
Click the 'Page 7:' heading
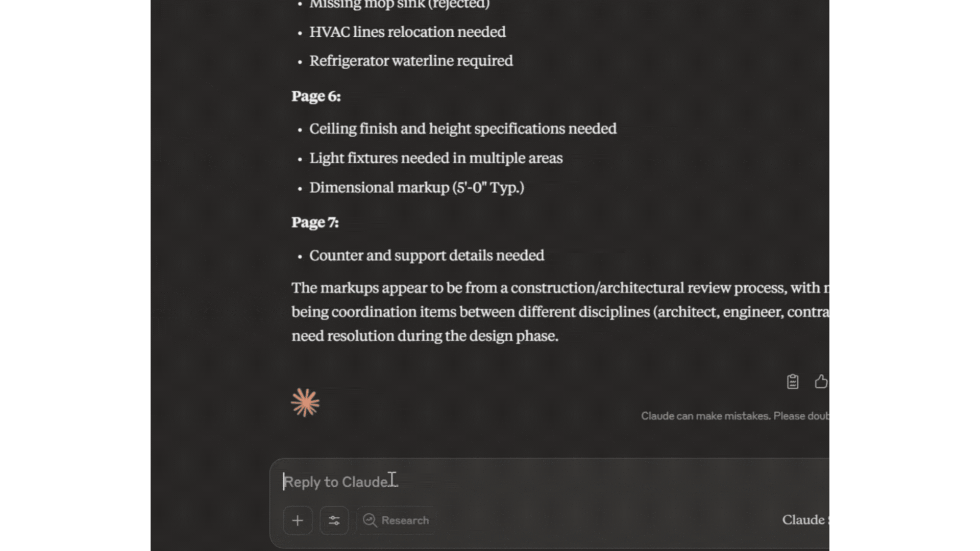tap(315, 222)
